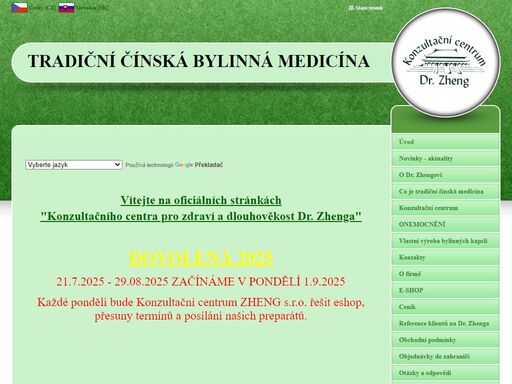This screenshot has width=512, height=384.
Task: Open Co je tradiční čínská medicína
Action: pyautogui.click(x=445, y=191)
